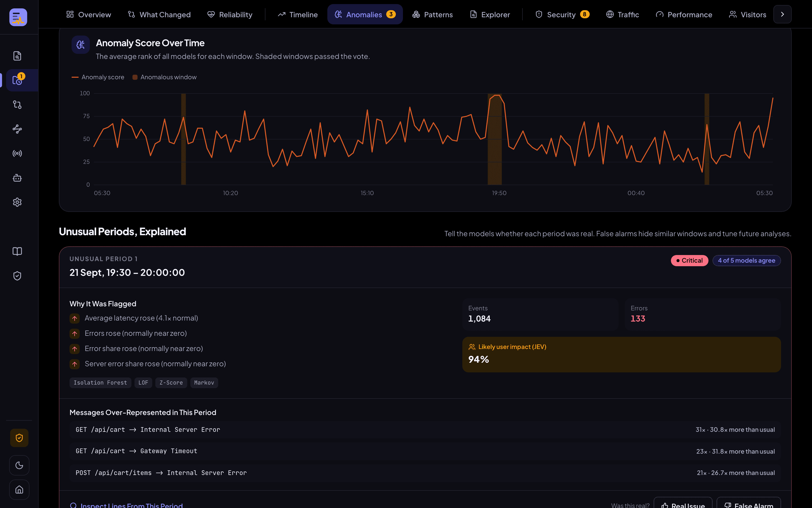Click the 21 Sept, 19:30 – 20:00:00 heading
The width and height of the screenshot is (812, 508).
127,273
